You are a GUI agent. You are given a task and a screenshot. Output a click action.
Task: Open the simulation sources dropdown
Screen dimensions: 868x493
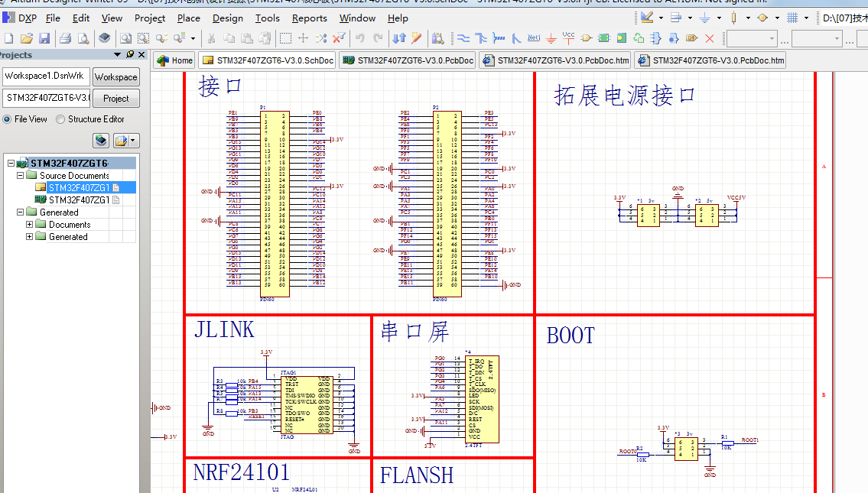(x=777, y=18)
